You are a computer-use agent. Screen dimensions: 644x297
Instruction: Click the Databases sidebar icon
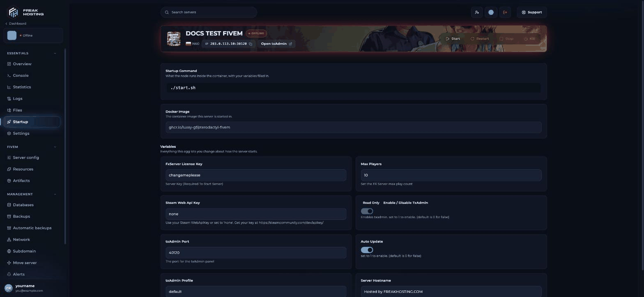tap(9, 205)
